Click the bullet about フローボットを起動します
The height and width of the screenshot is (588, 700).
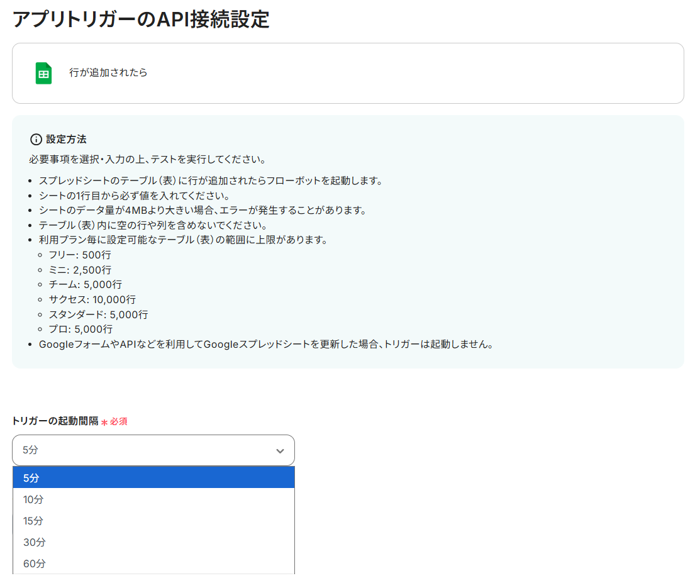point(211,181)
